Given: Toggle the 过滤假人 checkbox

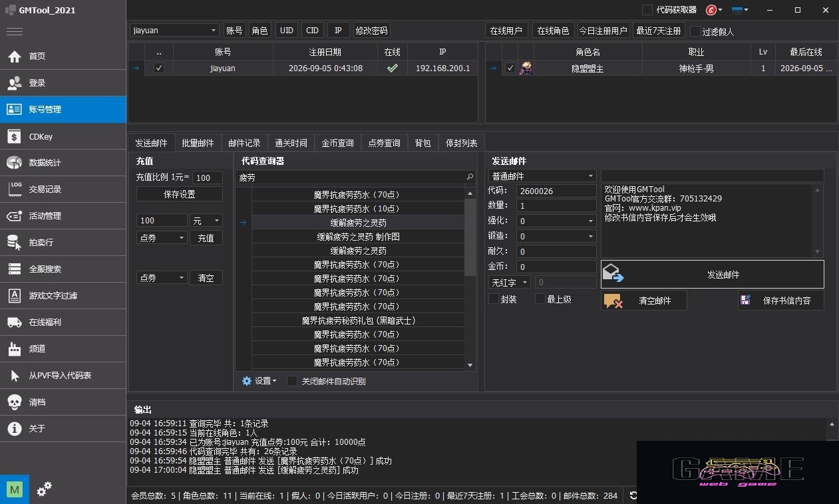Looking at the screenshot, I should point(695,31).
